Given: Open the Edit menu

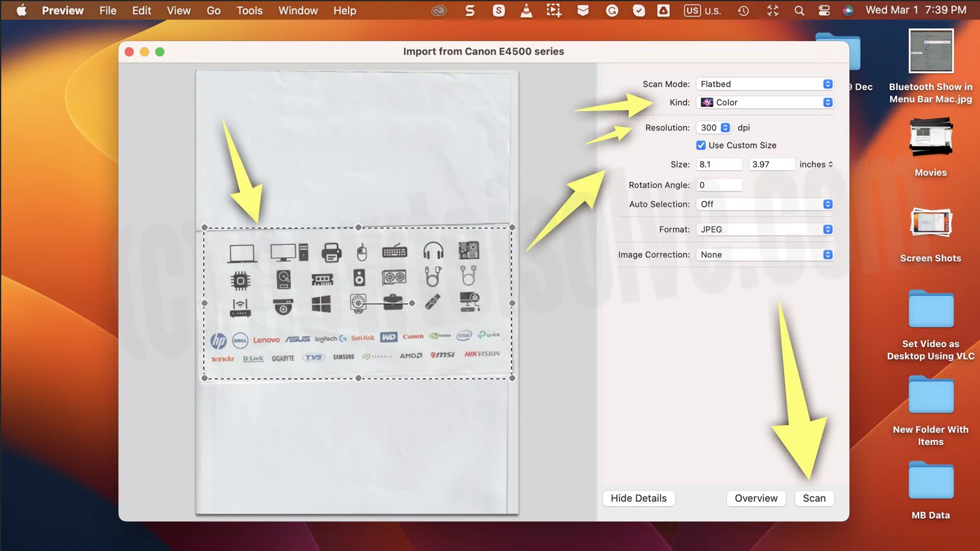Looking at the screenshot, I should pos(141,10).
